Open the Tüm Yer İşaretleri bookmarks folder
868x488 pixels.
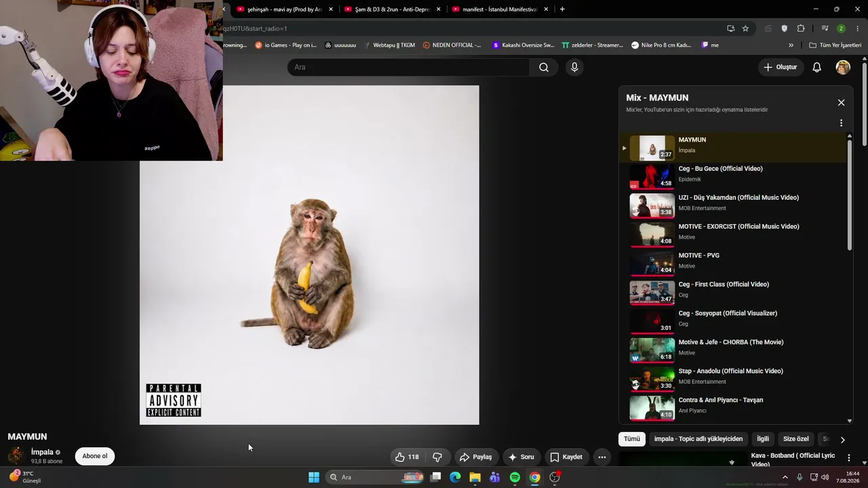[835, 45]
